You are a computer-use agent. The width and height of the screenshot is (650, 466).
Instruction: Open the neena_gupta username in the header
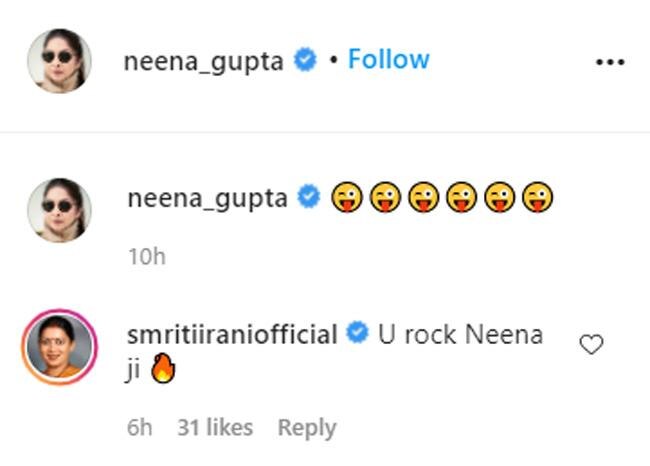coord(205,61)
